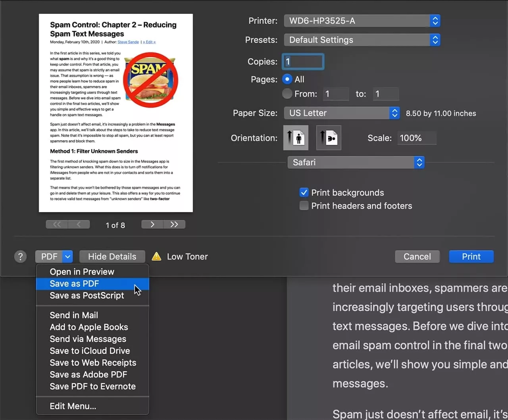
Task: Open the Presets Default Settings dropdown
Action: [x=362, y=40]
